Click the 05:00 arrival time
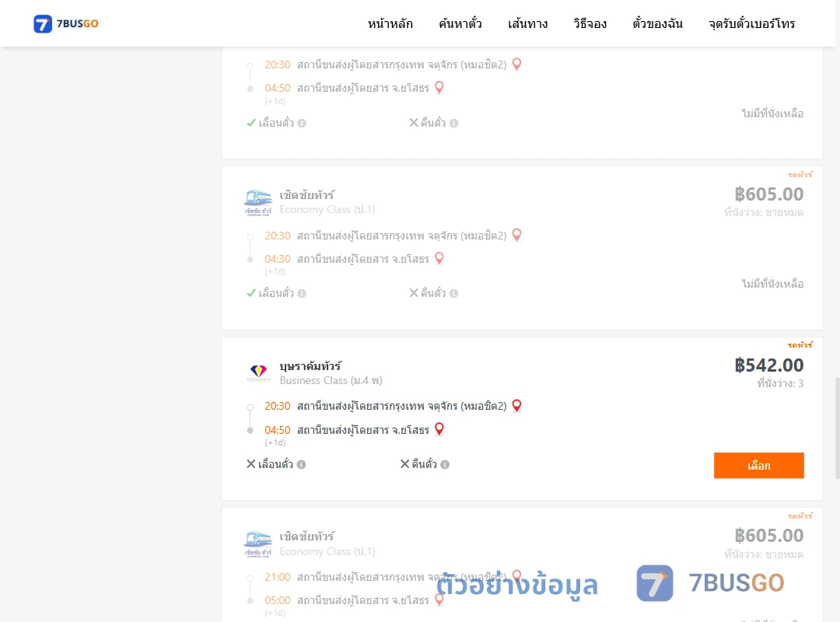The height and width of the screenshot is (622, 840). [x=278, y=600]
